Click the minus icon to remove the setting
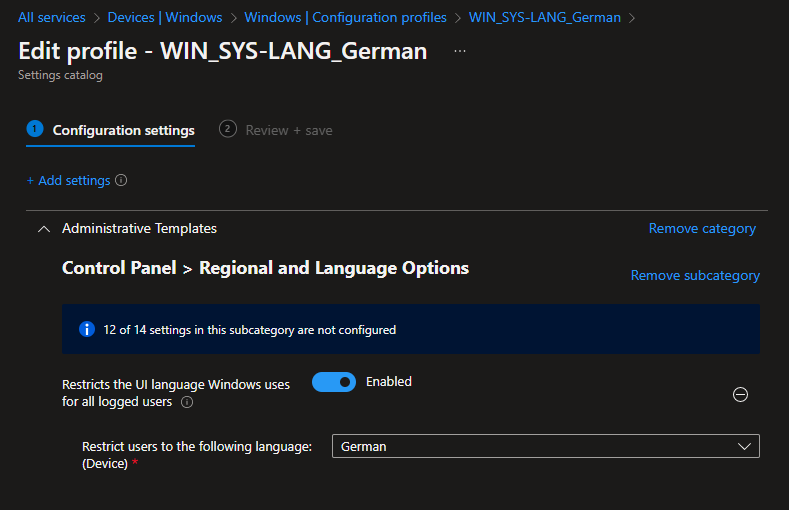Viewport: 789px width, 510px height. click(740, 395)
